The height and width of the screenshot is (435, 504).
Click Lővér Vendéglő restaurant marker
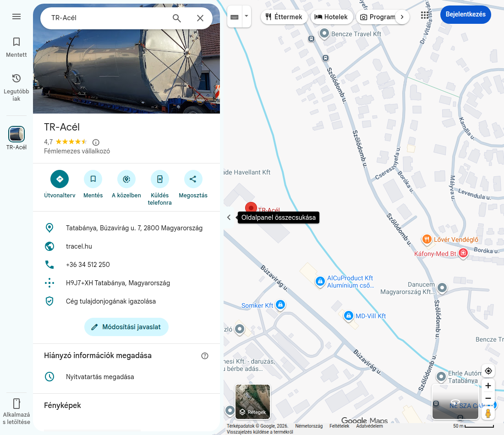(426, 239)
